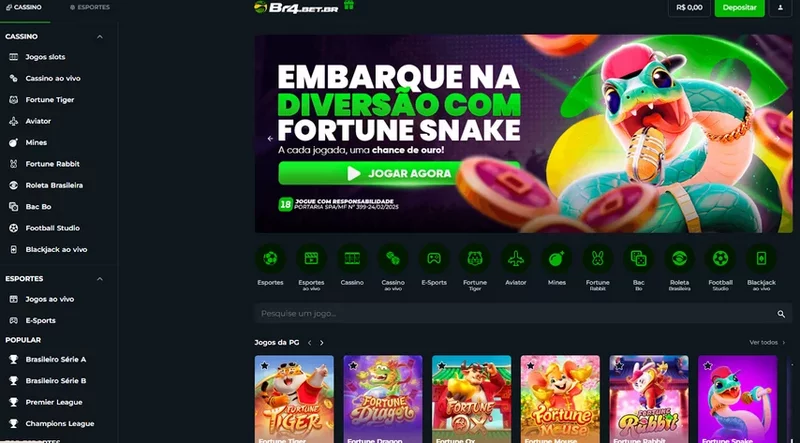Toggle favorite star on Fortune Dragon
Image resolution: width=800 pixels, height=443 pixels.
pyautogui.click(x=353, y=365)
